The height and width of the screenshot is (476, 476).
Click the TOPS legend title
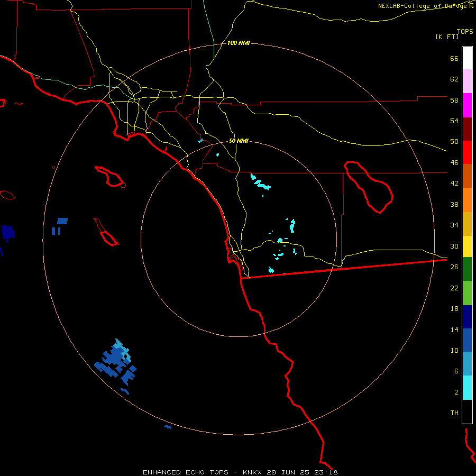(x=465, y=32)
